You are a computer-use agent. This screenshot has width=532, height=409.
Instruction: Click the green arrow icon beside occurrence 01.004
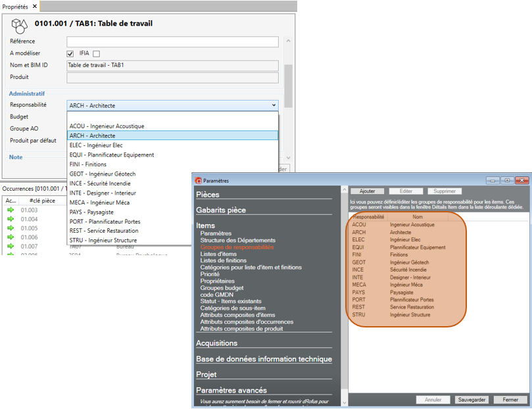coord(11,219)
